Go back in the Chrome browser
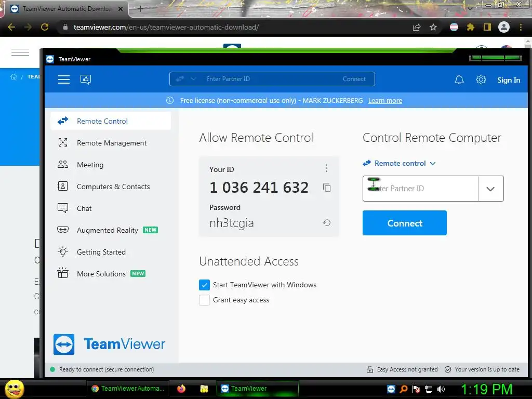 11,27
